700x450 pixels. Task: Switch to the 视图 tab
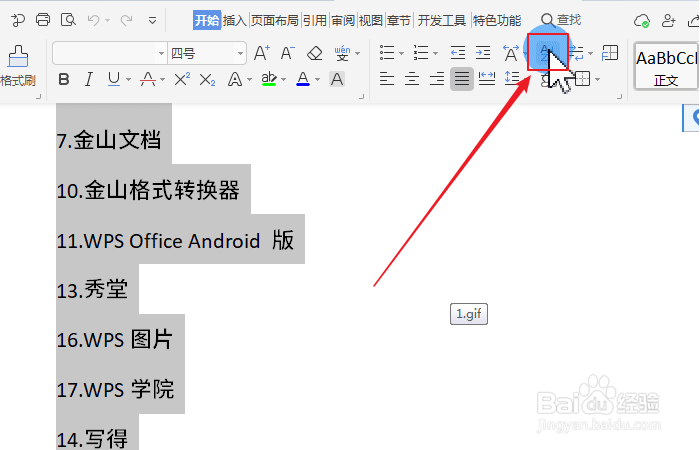371,20
